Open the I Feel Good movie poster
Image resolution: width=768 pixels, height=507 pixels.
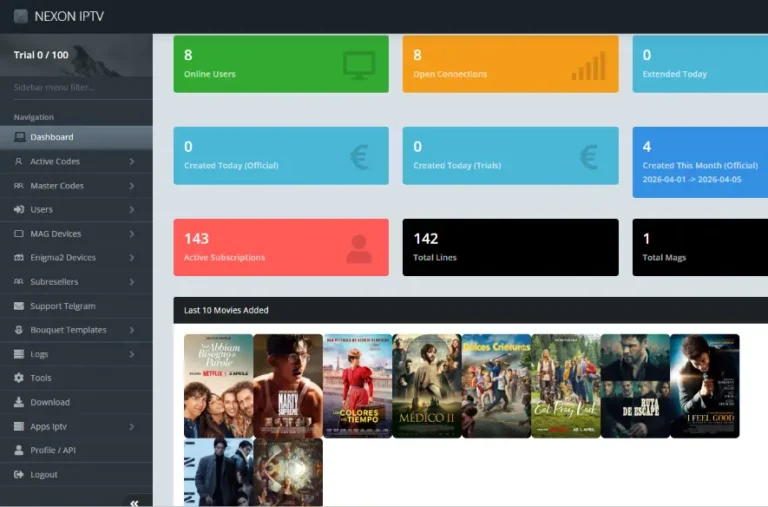[x=705, y=386]
